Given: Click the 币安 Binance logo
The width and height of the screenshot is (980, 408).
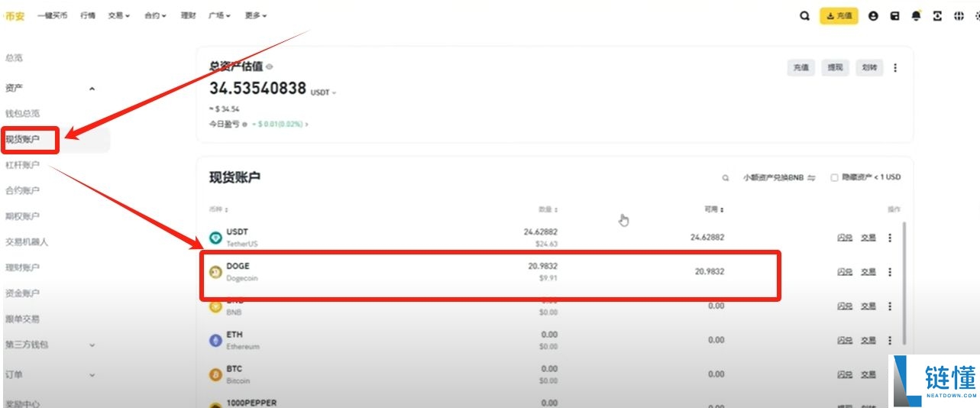Looking at the screenshot, I should (15, 15).
